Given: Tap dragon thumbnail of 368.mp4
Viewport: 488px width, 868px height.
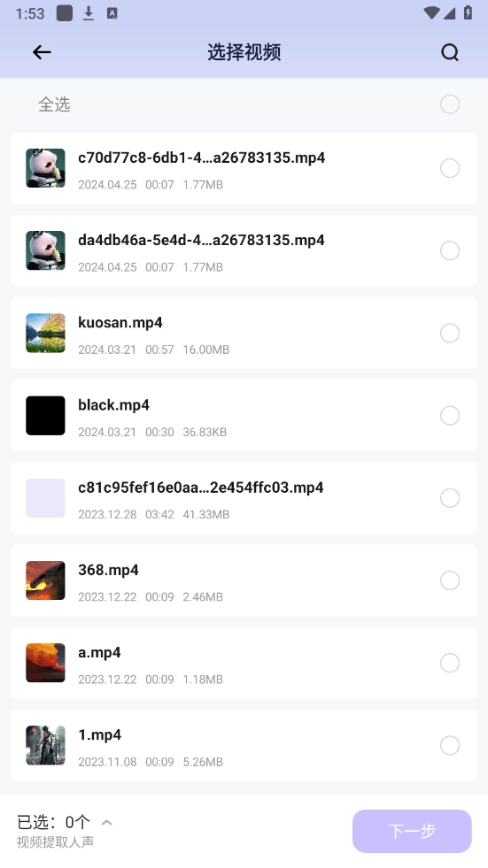Looking at the screenshot, I should click(x=45, y=580).
